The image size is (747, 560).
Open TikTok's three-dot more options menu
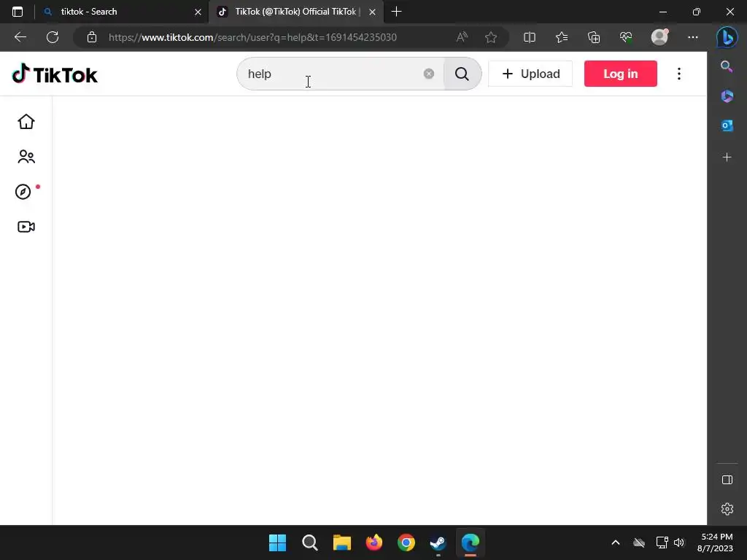(x=679, y=74)
